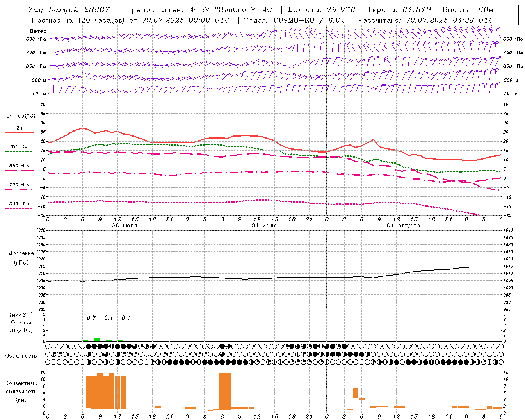Click the precipitation label 'Осадки'

click(x=21, y=322)
